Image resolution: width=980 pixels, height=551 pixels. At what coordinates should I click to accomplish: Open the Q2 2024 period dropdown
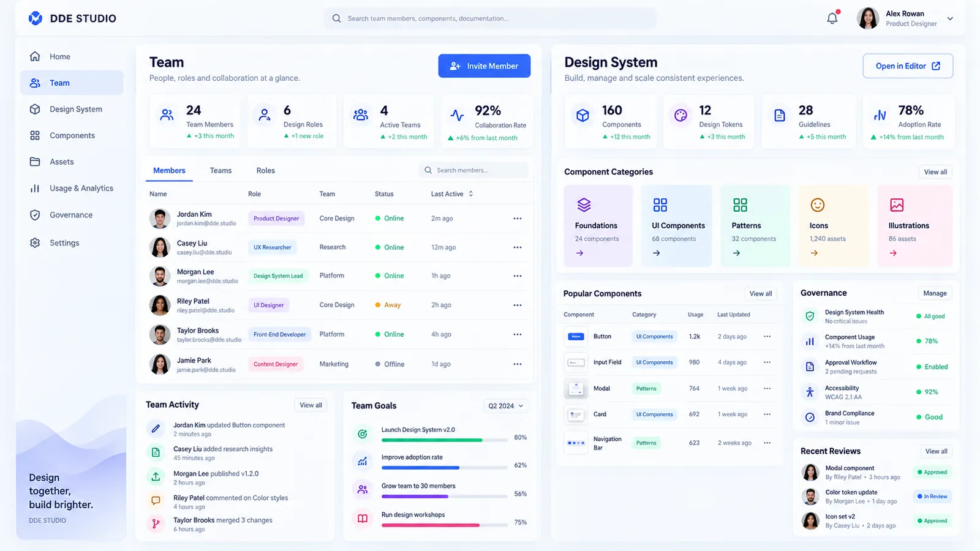pos(506,406)
